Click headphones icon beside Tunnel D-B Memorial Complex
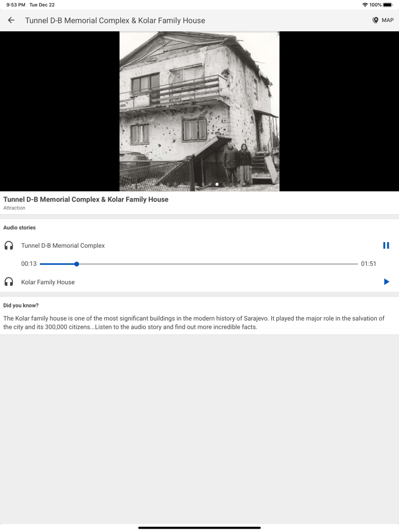The width and height of the screenshot is (399, 532). [9, 245]
